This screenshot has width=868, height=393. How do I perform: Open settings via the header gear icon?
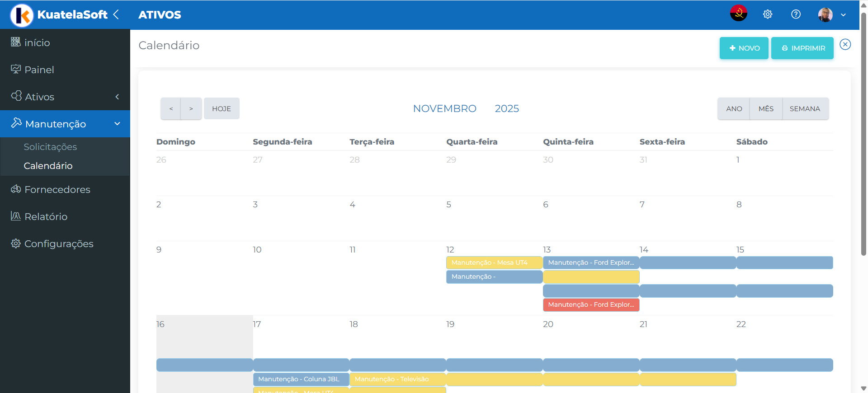[767, 14]
